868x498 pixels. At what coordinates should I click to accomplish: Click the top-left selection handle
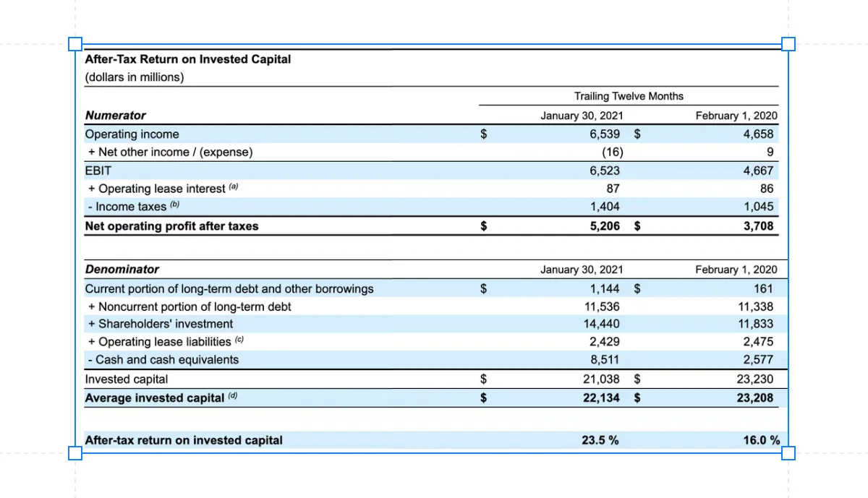coord(75,44)
